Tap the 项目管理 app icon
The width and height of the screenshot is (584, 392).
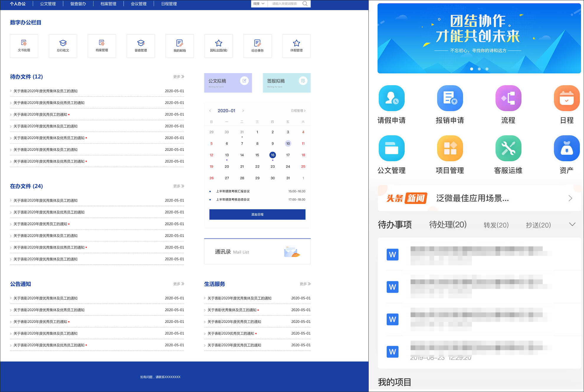450,148
